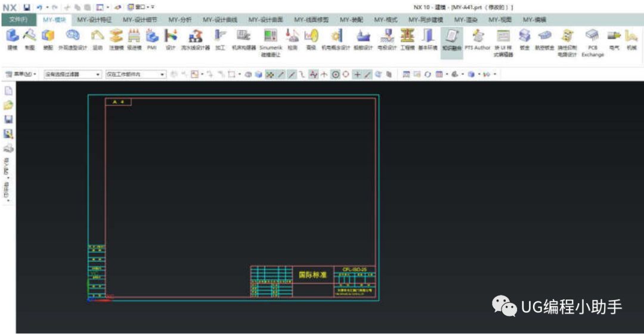Open the 钣金 (Sheet Metal) module
This screenshot has width=644, height=336.
pos(525,39)
